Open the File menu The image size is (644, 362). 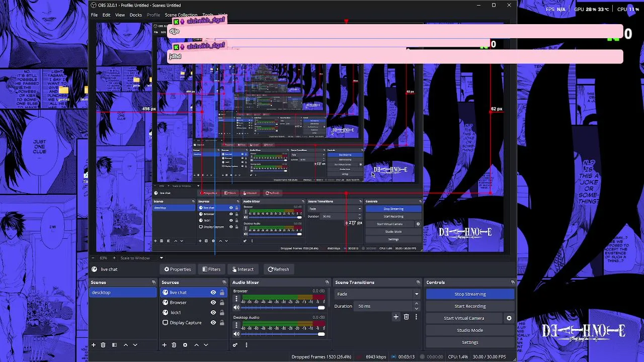pyautogui.click(x=94, y=15)
